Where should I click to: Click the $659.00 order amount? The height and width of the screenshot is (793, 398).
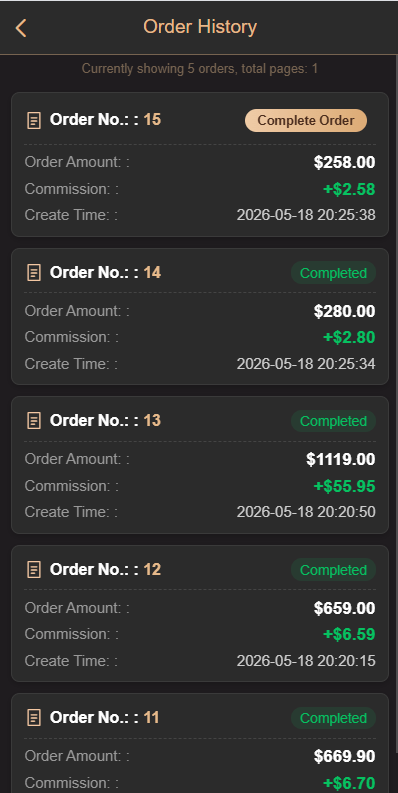coord(344,608)
